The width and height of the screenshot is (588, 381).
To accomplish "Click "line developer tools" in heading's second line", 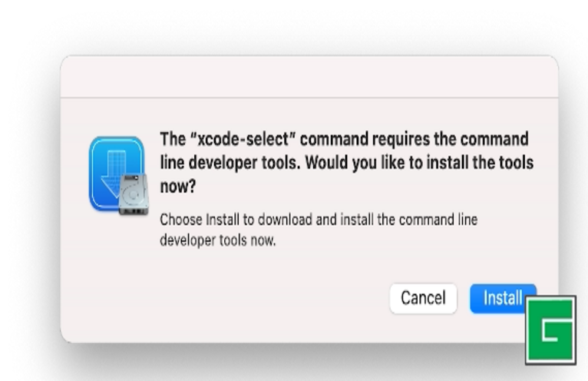I will tap(230, 164).
